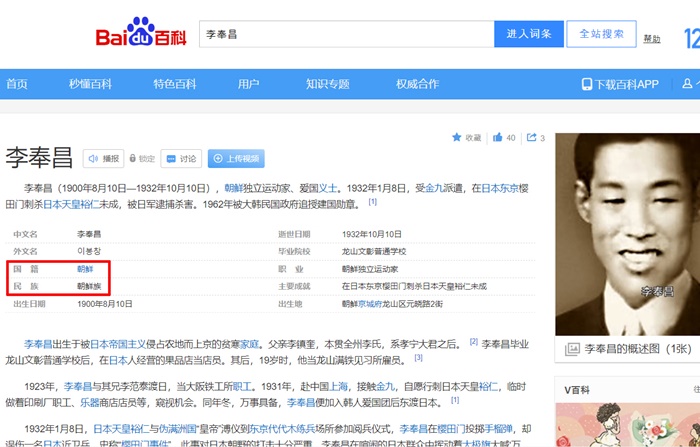This screenshot has height=447, width=700.
Task: Click the Baidu Baike paw logo
Action: (x=141, y=32)
